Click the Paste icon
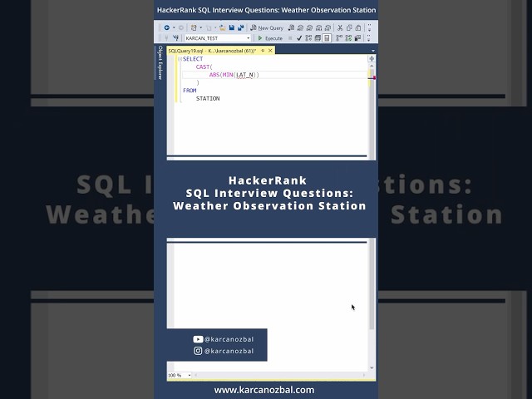The width and height of the screenshot is (532, 399). coord(358,27)
